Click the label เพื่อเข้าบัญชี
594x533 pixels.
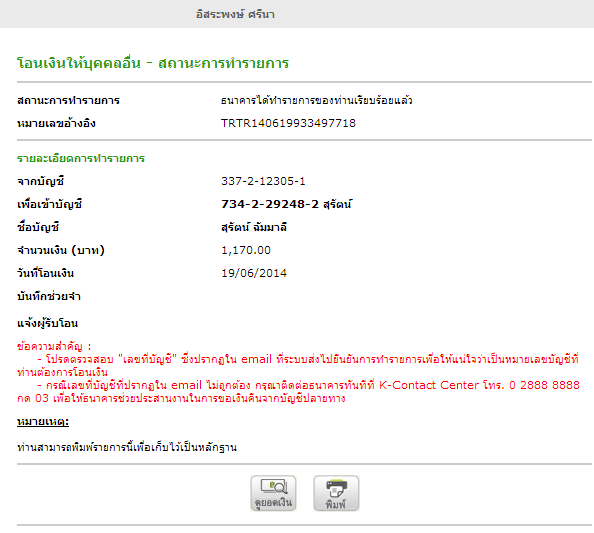coord(50,205)
